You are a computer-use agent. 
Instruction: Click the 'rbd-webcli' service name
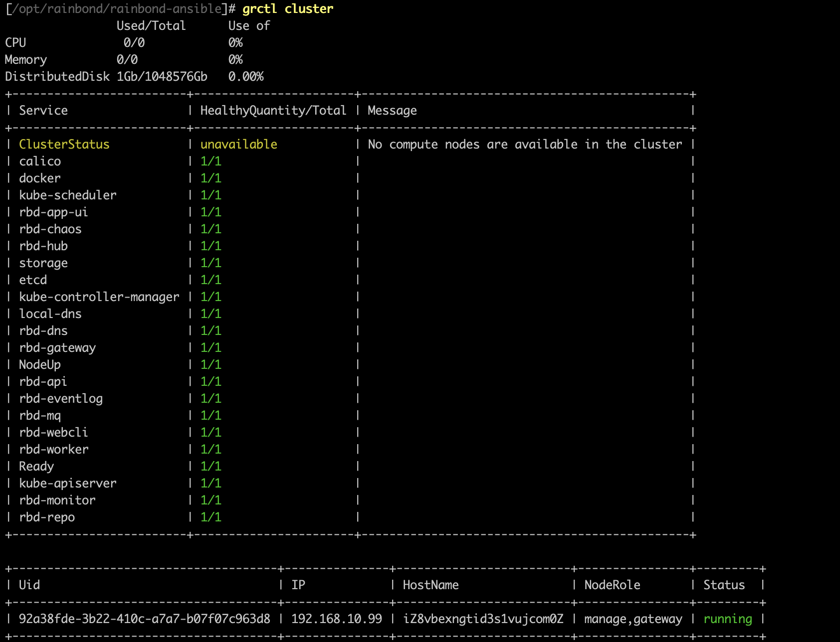pyautogui.click(x=53, y=433)
